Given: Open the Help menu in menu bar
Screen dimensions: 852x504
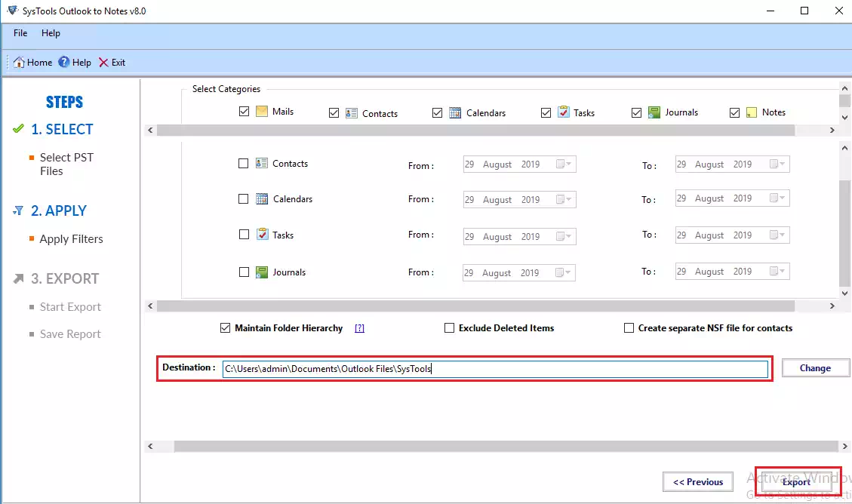Looking at the screenshot, I should click(51, 33).
